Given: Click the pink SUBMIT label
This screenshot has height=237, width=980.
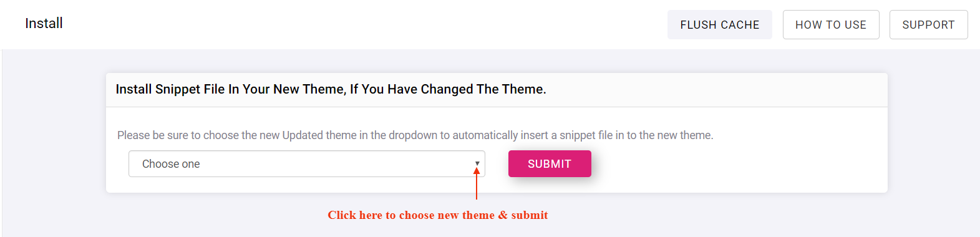Looking at the screenshot, I should click(x=550, y=164).
